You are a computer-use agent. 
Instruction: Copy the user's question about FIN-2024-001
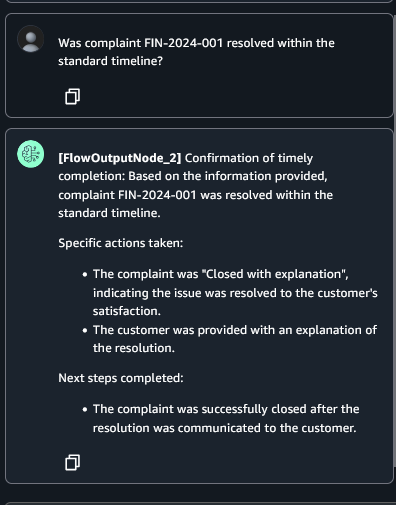click(72, 97)
